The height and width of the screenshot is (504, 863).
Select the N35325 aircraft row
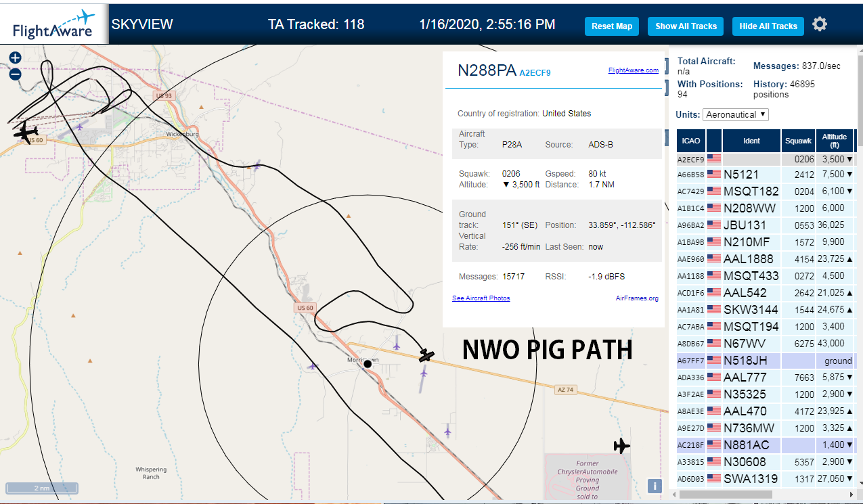click(x=765, y=394)
